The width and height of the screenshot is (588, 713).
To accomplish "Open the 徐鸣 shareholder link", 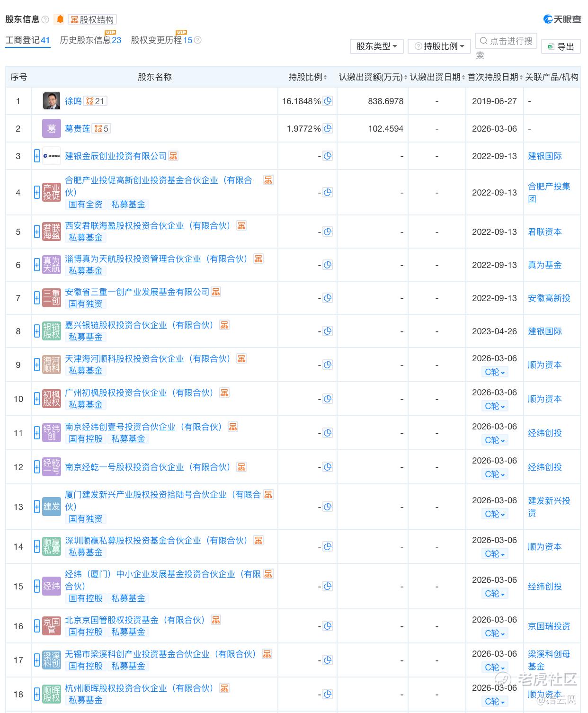I will 73,101.
